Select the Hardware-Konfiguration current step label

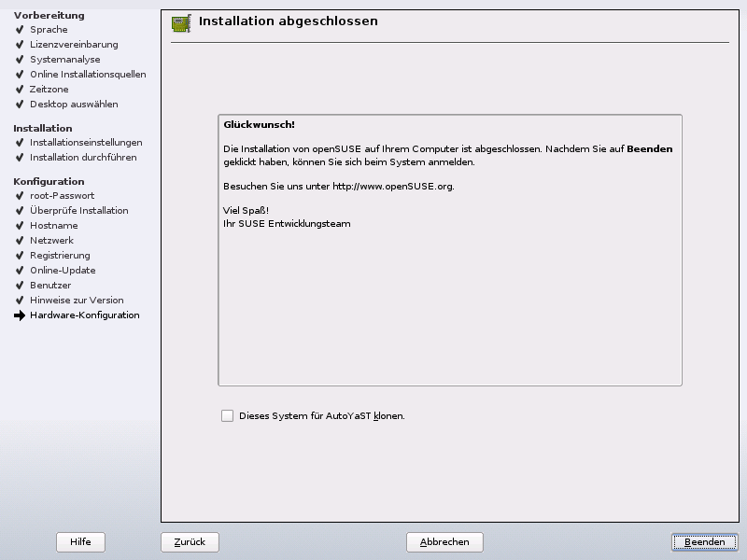point(84,315)
